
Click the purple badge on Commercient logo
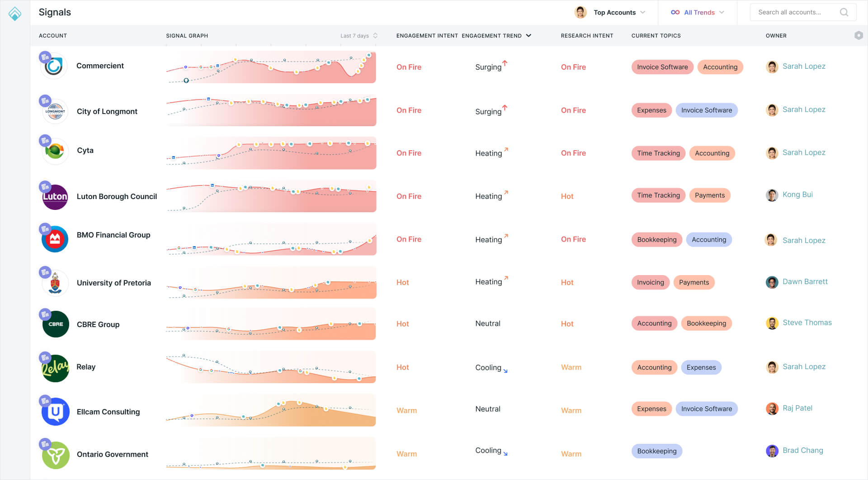(45, 57)
